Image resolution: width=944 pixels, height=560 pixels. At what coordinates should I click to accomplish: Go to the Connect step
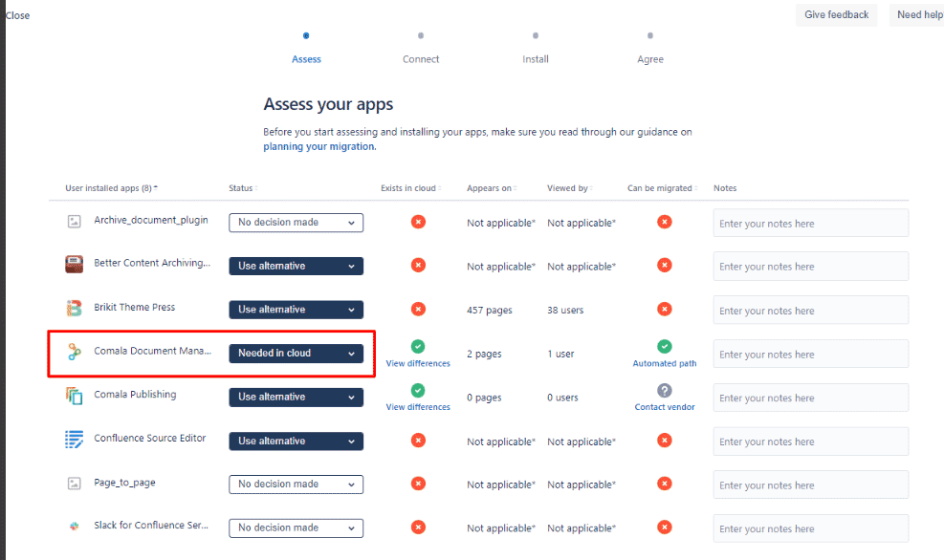tap(421, 59)
